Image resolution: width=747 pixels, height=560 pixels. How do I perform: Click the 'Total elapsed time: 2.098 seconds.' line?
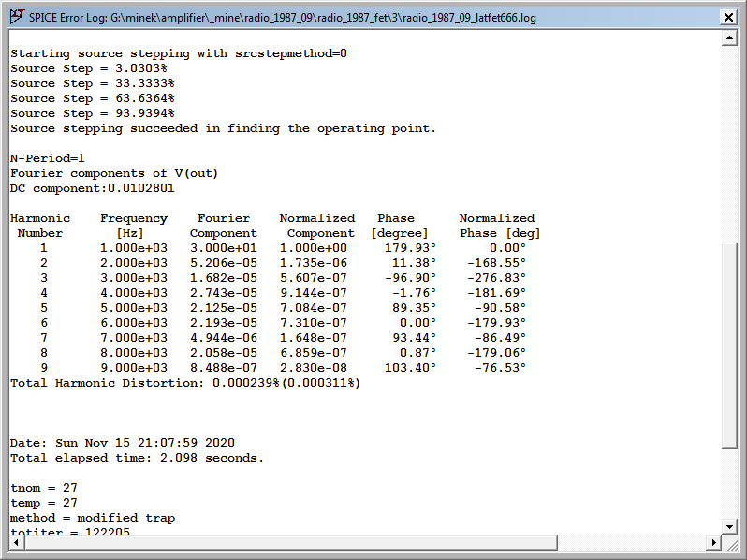tap(138, 458)
